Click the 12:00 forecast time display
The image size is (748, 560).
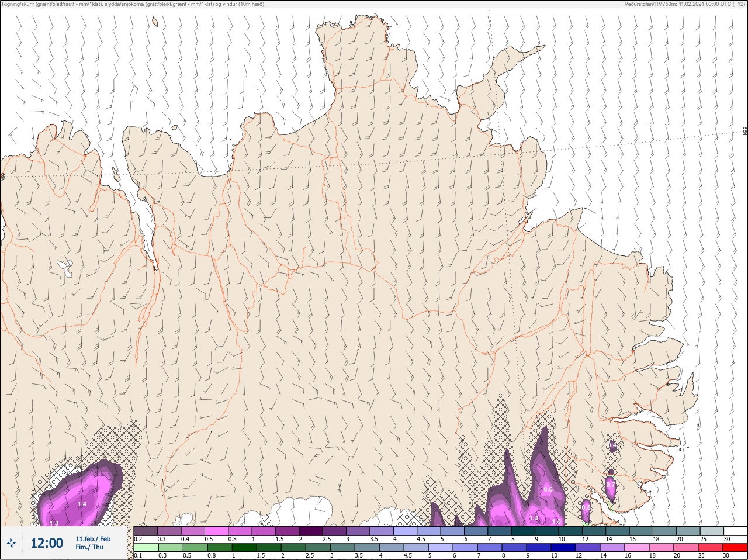[x=47, y=543]
